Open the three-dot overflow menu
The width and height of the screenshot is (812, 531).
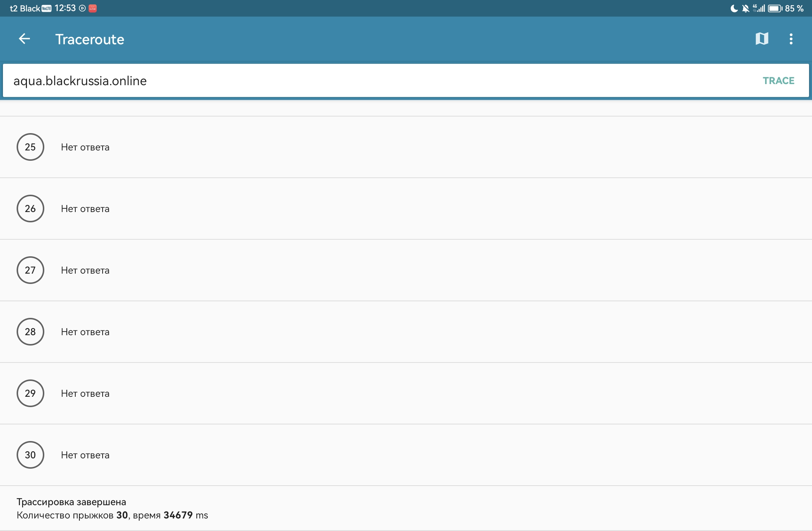[791, 39]
